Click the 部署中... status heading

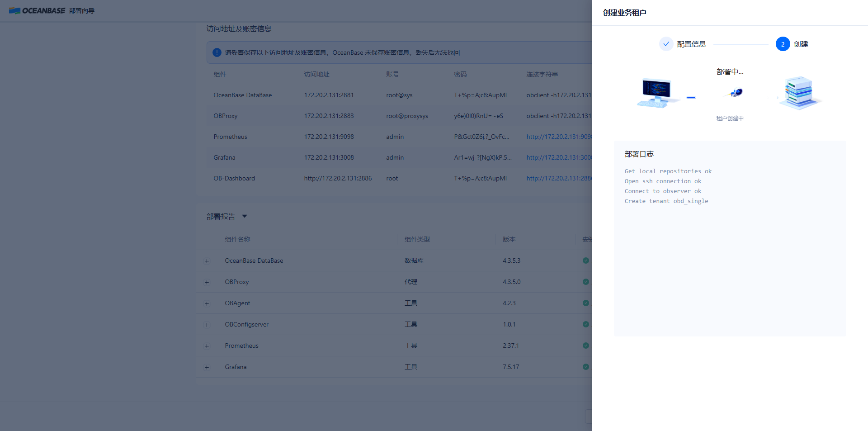pos(730,72)
